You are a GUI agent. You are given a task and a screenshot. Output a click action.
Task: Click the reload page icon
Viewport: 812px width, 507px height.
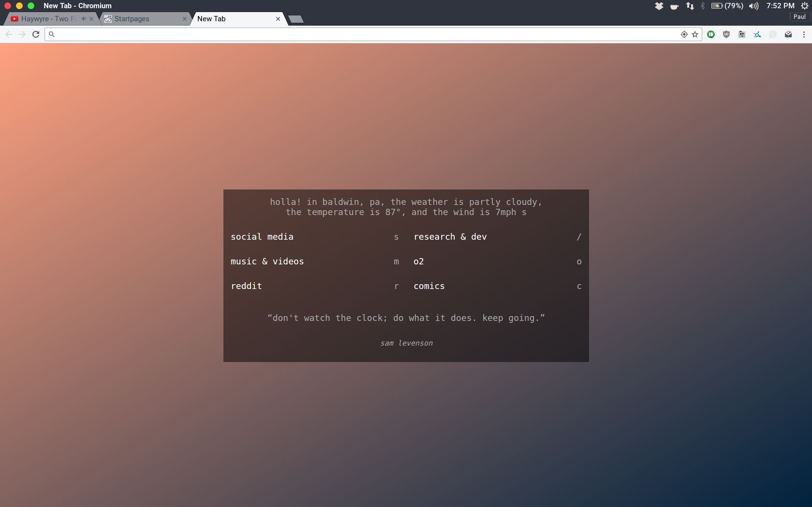coord(36,34)
